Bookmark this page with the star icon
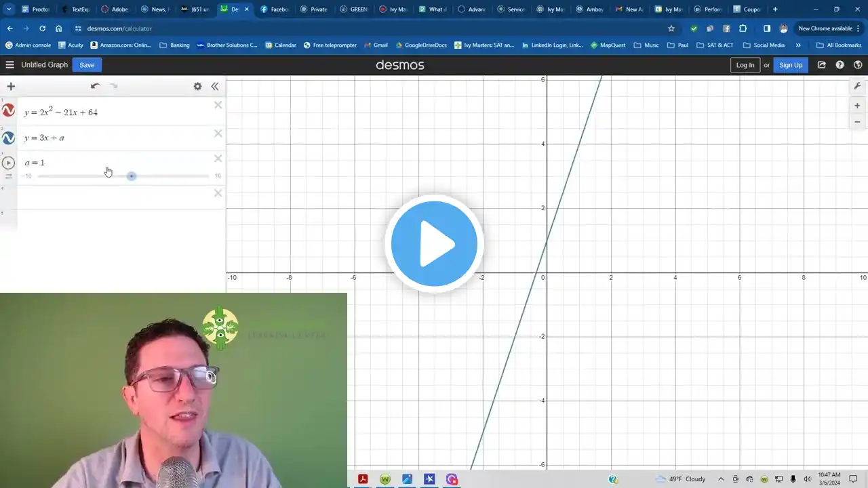This screenshot has width=868, height=488. 671,28
